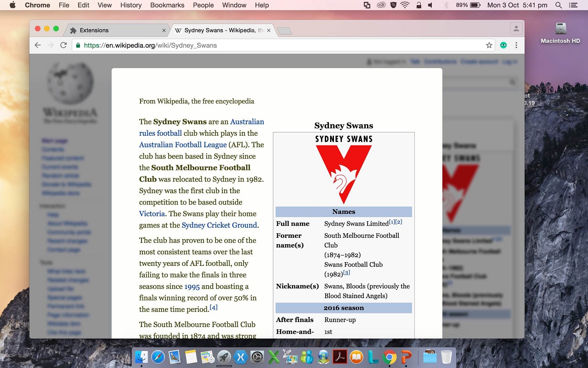The height and width of the screenshot is (368, 588).
Task: Click the '2016 season' infobox header
Action: click(344, 308)
